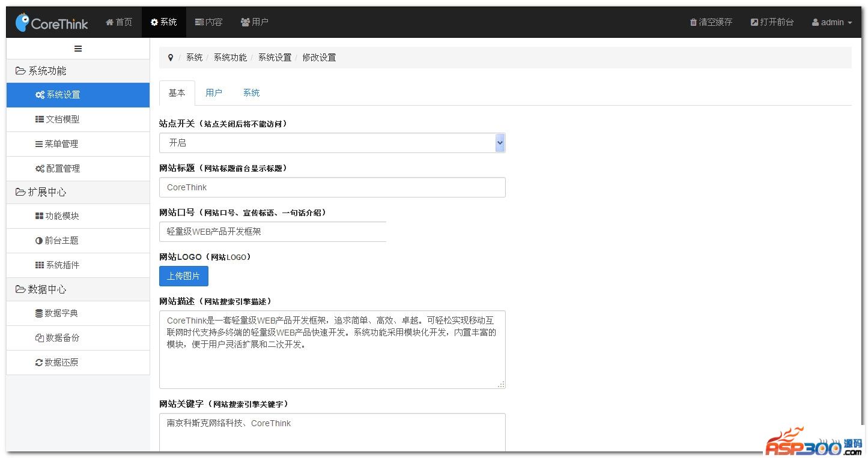
Task: Collapse the 数据中心 sidebar group
Action: pos(41,289)
